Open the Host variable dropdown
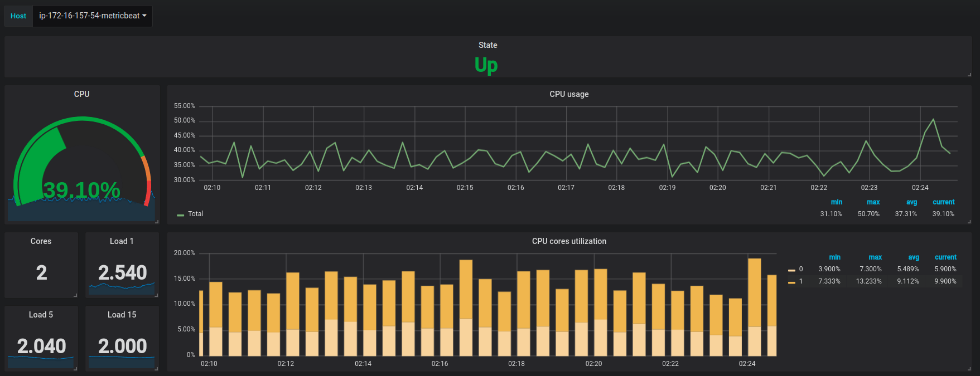This screenshot has width=980, height=376. [93, 16]
